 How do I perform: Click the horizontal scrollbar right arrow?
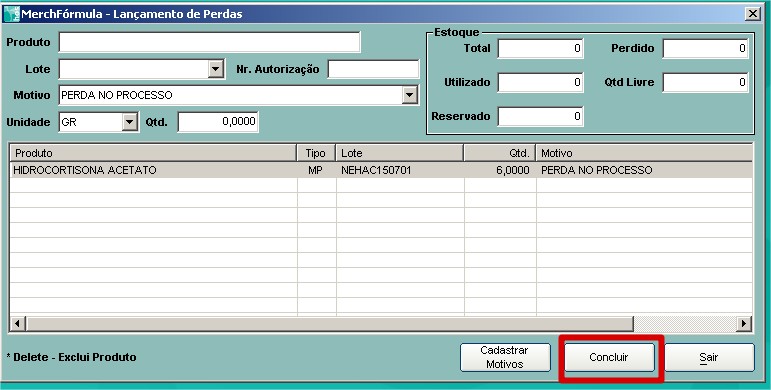tap(744, 324)
